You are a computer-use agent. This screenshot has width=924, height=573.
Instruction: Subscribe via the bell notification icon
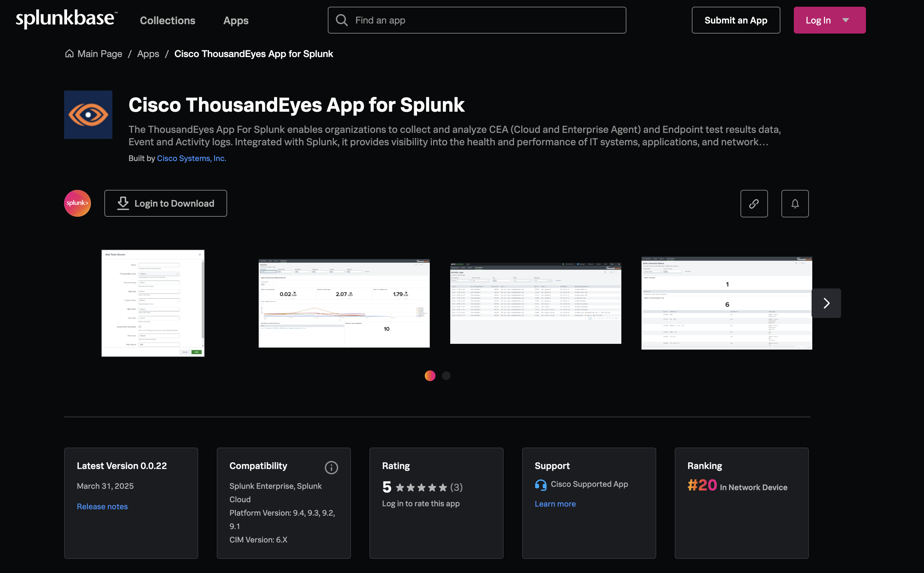pos(795,204)
